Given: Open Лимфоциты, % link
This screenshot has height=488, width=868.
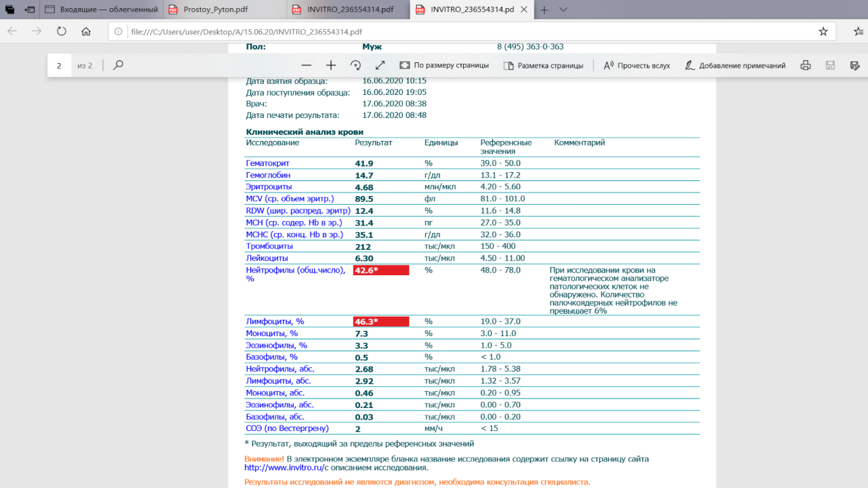Looking at the screenshot, I should click(275, 321).
